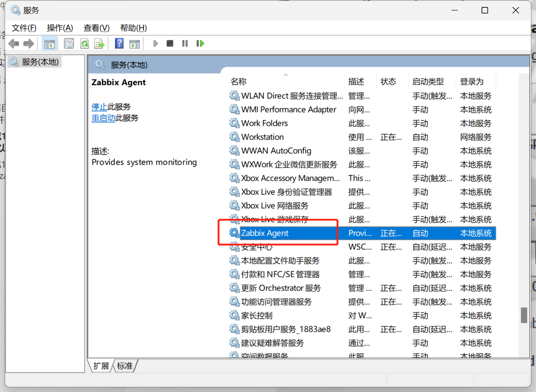Click the Services window title bar gear icon

pyautogui.click(x=16, y=10)
